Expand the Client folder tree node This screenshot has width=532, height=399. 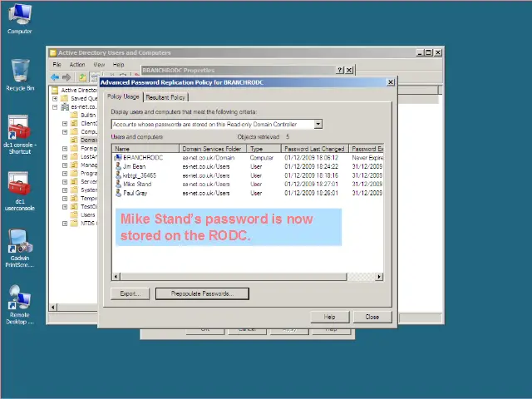pos(65,124)
